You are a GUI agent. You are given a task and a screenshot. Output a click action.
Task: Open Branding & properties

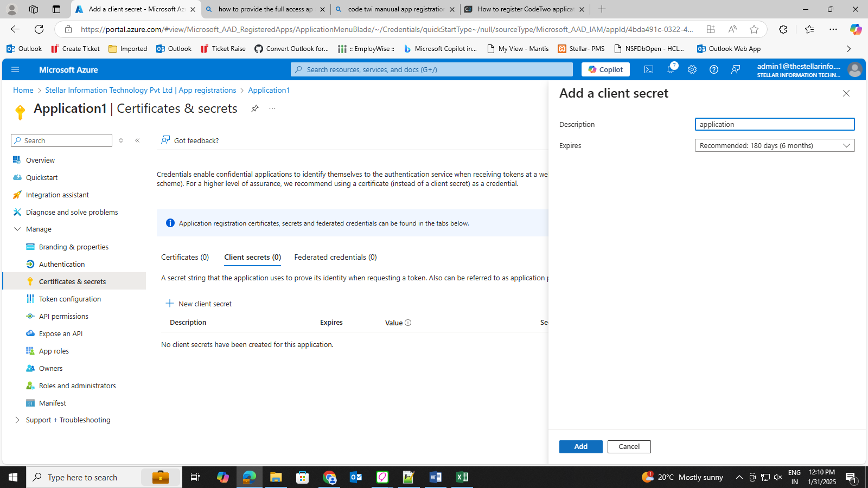(74, 247)
